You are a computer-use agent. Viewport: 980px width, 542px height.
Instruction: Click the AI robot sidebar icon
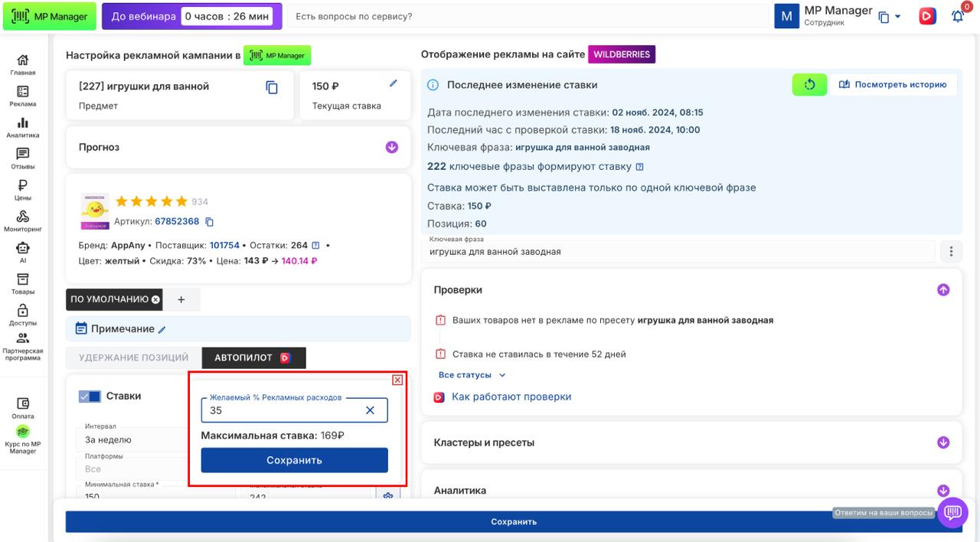(23, 252)
